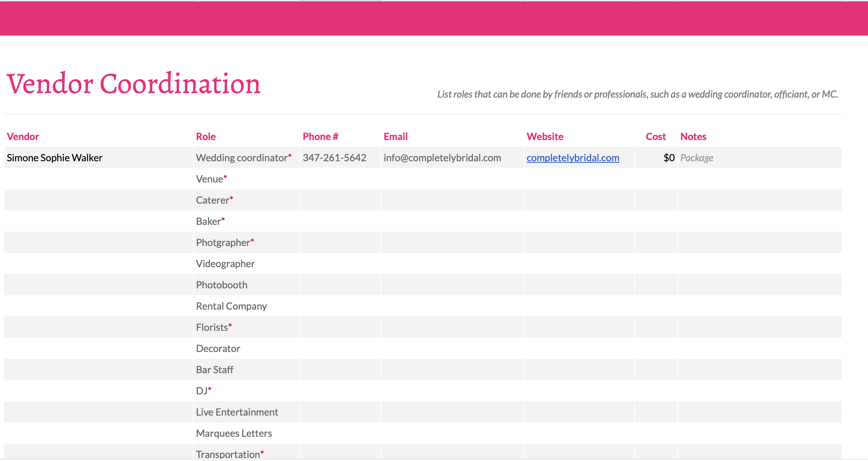Select the Phone # column header

point(320,137)
